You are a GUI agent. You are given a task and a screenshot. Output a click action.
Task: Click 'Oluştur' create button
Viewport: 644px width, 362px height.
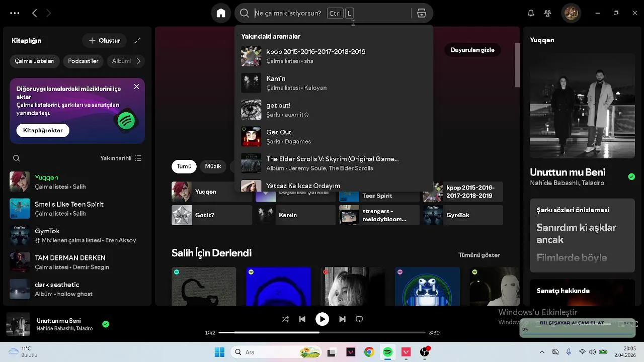click(105, 40)
